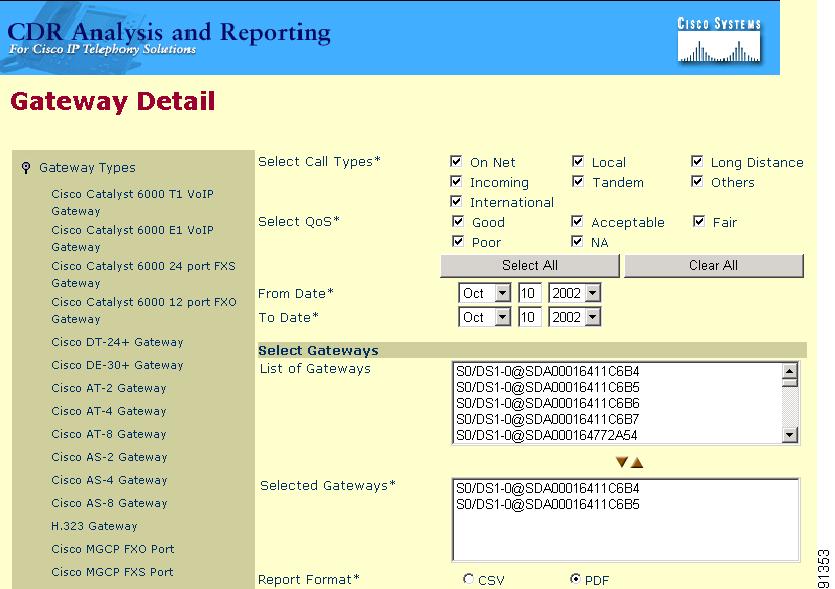835x589 pixels.
Task: Select Cisco AS-4 Gateway type
Action: pyautogui.click(x=109, y=480)
